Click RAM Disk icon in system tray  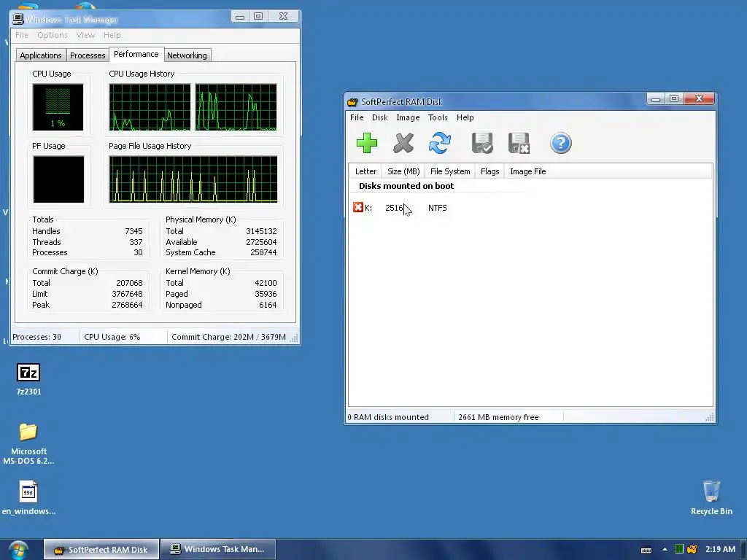692,549
